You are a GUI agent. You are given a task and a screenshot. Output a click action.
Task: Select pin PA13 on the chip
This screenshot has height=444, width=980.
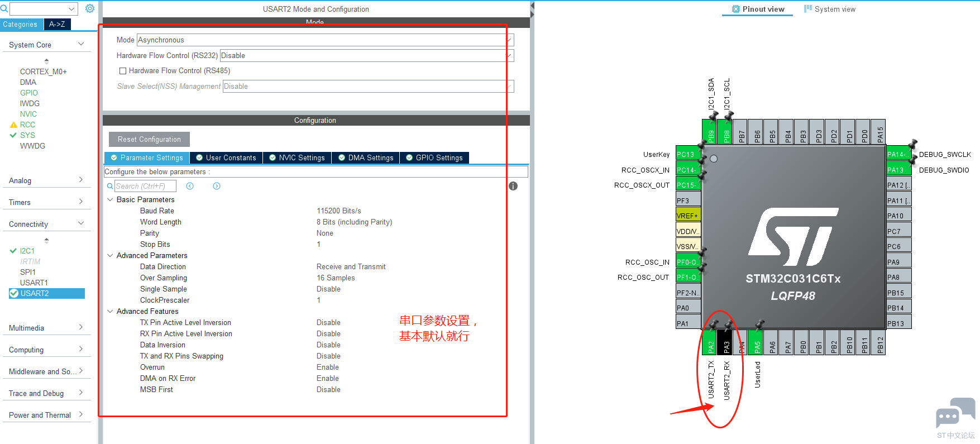point(899,170)
